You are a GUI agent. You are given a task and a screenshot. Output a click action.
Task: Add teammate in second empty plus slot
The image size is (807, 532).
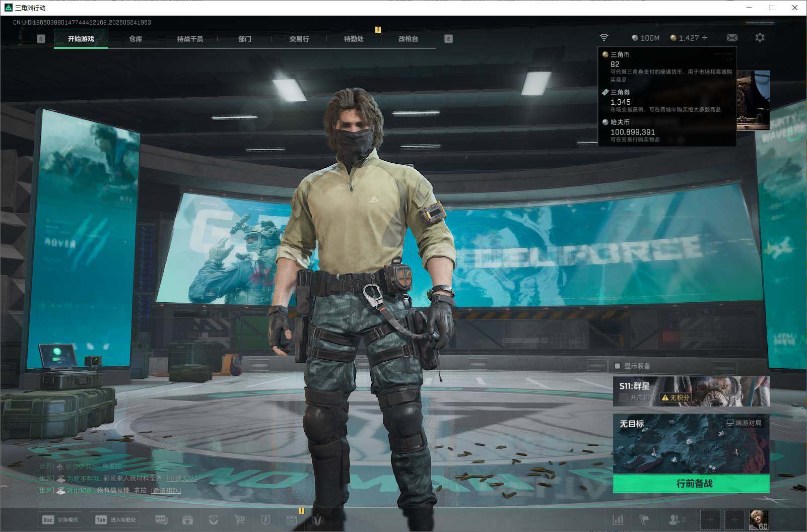coord(734,519)
